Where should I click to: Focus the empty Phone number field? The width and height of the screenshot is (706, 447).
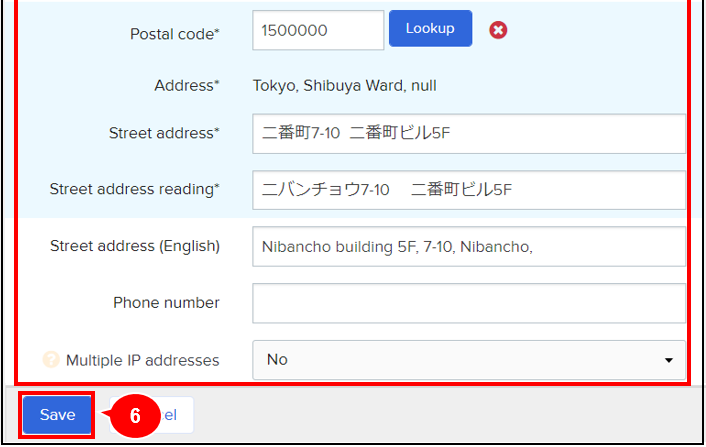[x=469, y=303]
